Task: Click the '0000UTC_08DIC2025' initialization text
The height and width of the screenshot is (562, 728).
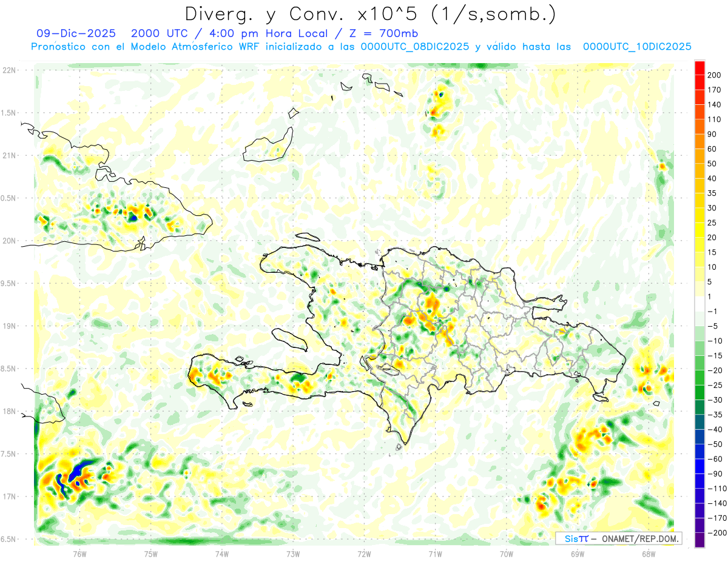Action: [415, 47]
